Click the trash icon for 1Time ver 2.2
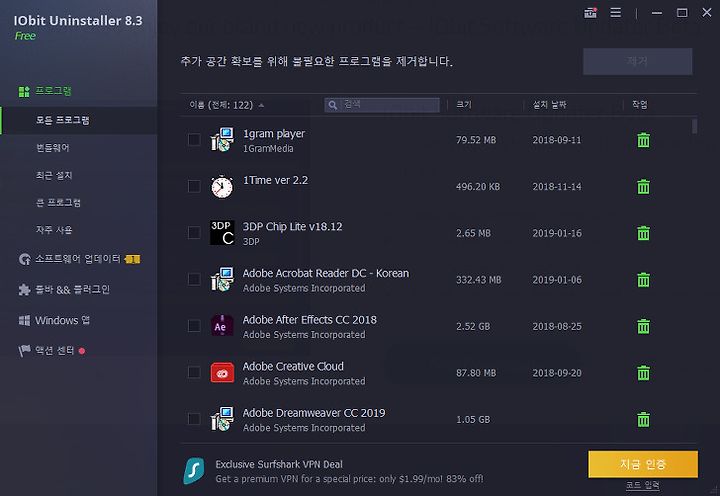This screenshot has height=496, width=720. 643,186
